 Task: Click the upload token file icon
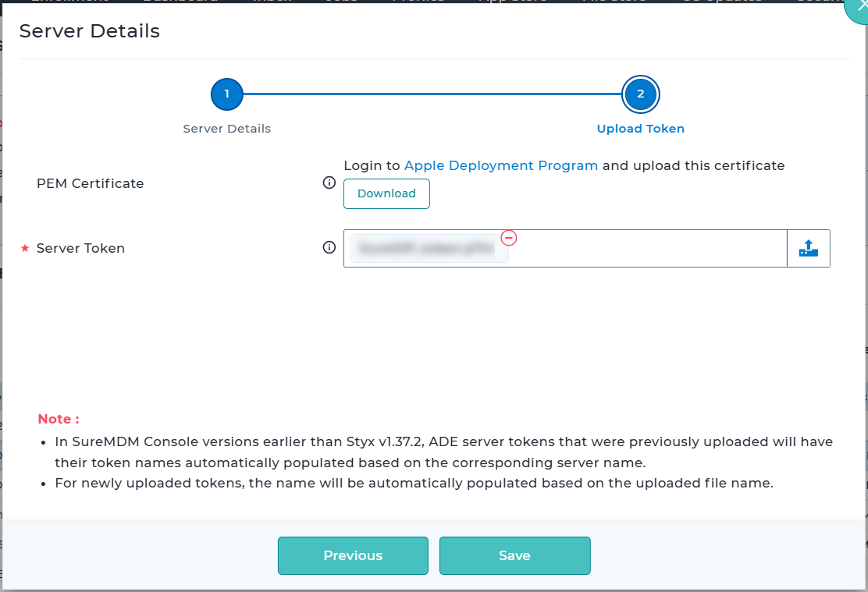point(808,249)
